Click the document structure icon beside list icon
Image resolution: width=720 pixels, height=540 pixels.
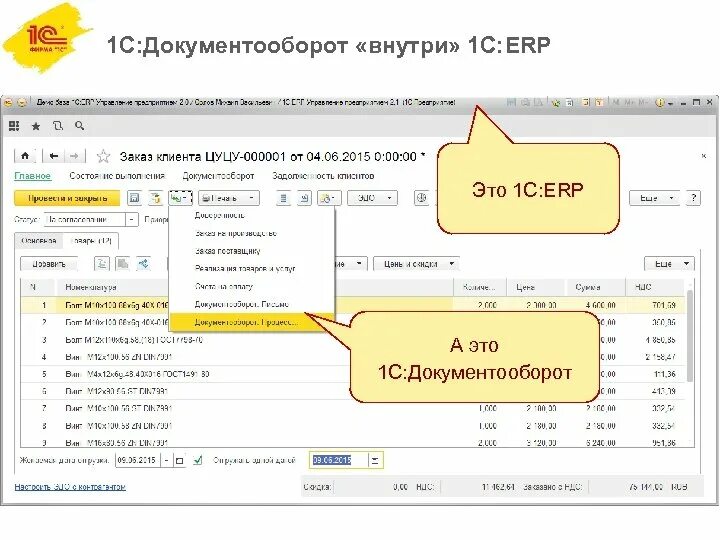pos(304,198)
